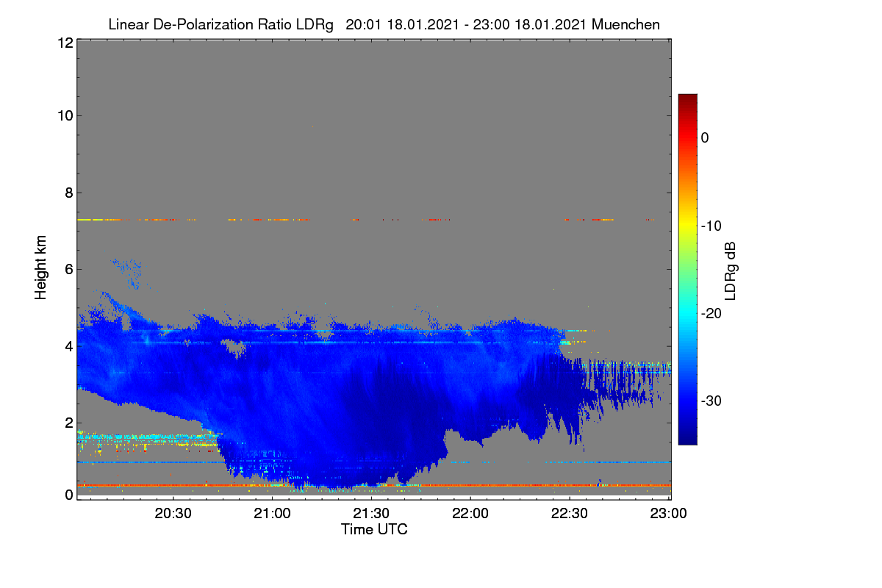Screen dimensions: 882x588
Task: Click the '20:30' time axis tick label
Action: pos(173,513)
